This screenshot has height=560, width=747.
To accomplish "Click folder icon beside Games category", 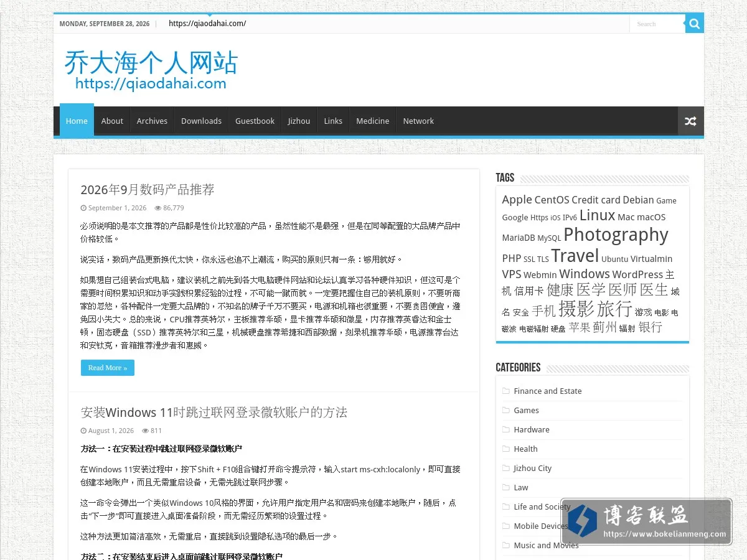I will click(506, 410).
